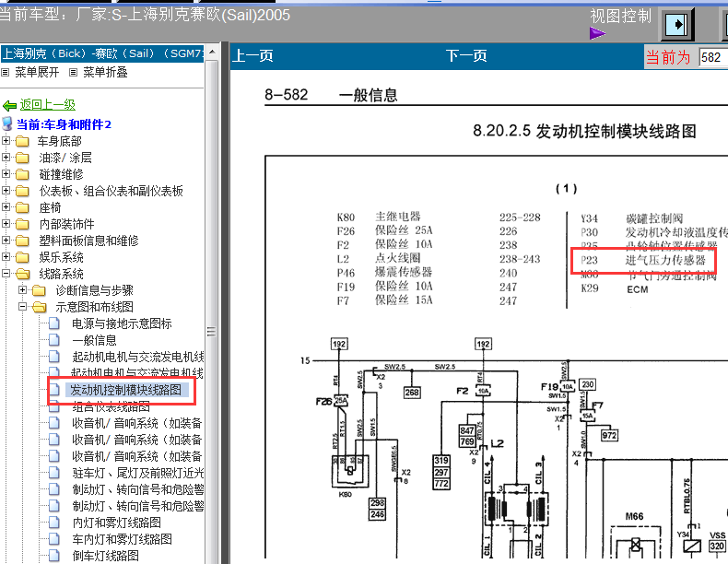
Task: Expand the 座椅 tree node
Action: click(6, 206)
